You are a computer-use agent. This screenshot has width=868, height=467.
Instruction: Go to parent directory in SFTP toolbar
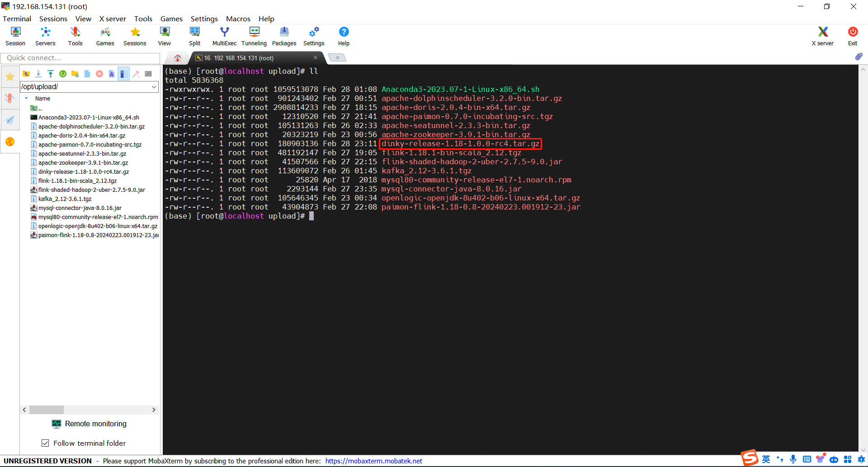click(x=26, y=74)
